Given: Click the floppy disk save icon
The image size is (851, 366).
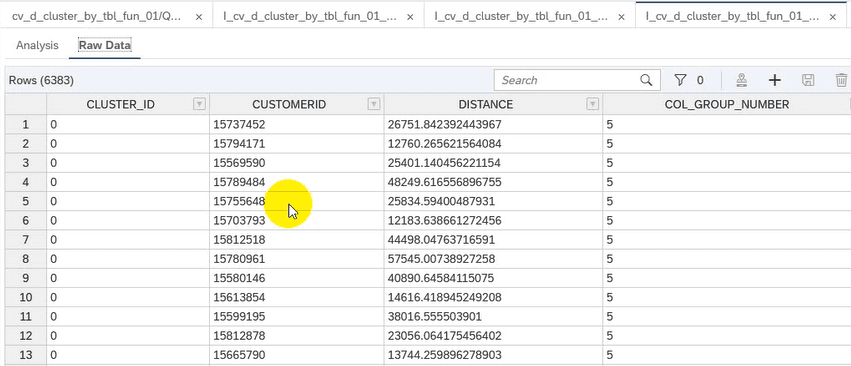Looking at the screenshot, I should click(808, 80).
